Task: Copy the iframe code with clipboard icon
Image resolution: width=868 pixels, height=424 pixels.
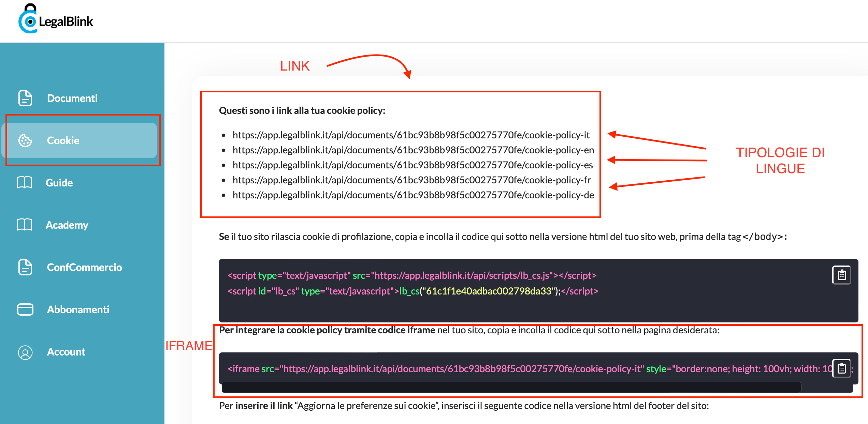Action: (x=842, y=368)
